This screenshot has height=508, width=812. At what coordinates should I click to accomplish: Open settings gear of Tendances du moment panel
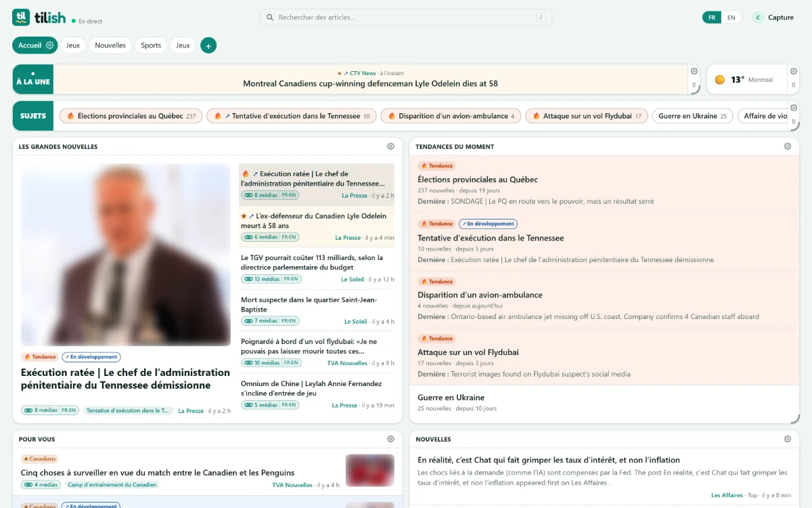(787, 146)
